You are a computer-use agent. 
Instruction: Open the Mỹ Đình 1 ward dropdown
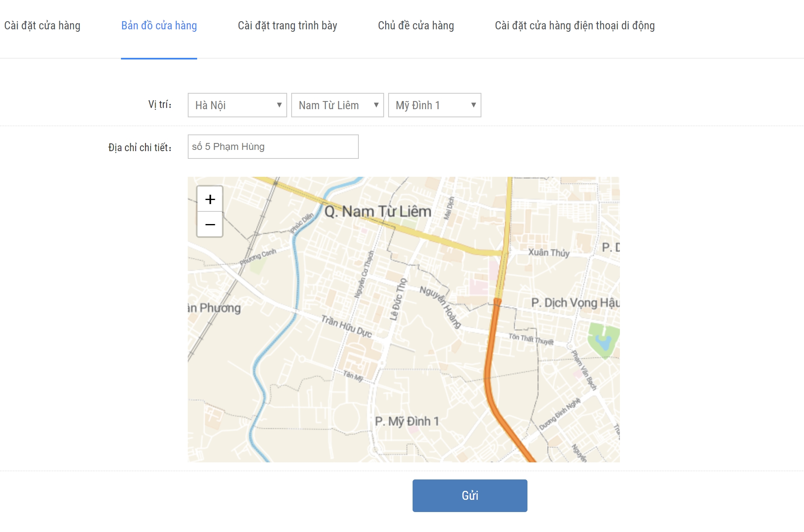[x=434, y=105]
